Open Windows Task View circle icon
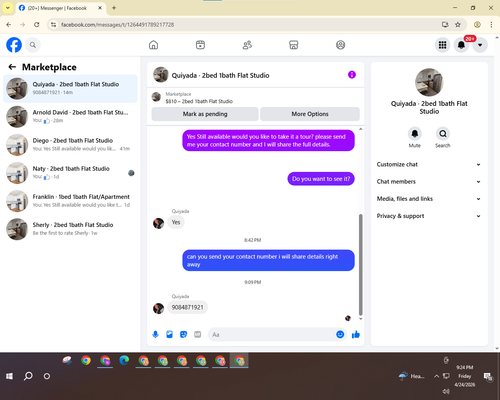This screenshot has width=500, height=400. [47, 376]
